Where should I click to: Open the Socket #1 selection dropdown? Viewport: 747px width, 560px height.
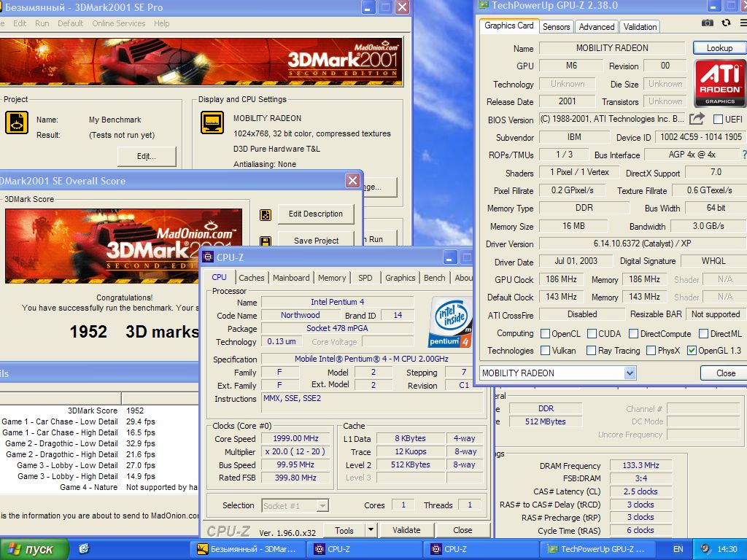(322, 506)
